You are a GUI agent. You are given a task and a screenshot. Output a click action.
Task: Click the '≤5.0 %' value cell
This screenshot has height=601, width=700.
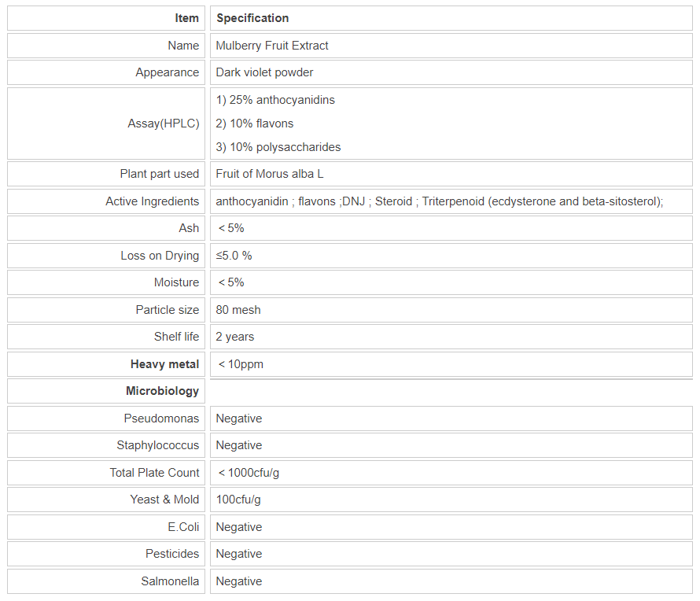pos(234,256)
